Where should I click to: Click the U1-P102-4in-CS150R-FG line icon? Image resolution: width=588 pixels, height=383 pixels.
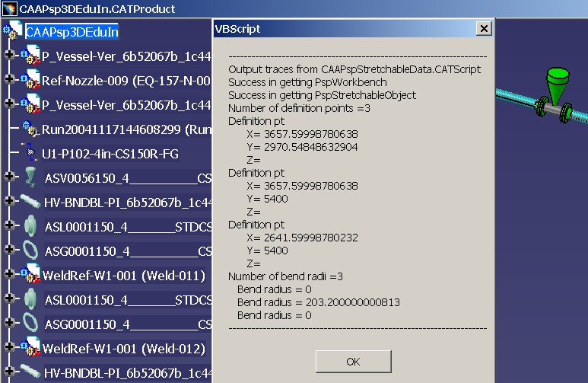(30, 153)
